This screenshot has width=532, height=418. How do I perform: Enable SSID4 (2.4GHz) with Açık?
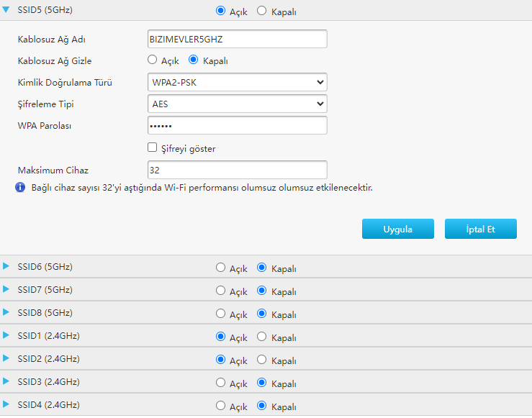(220, 406)
